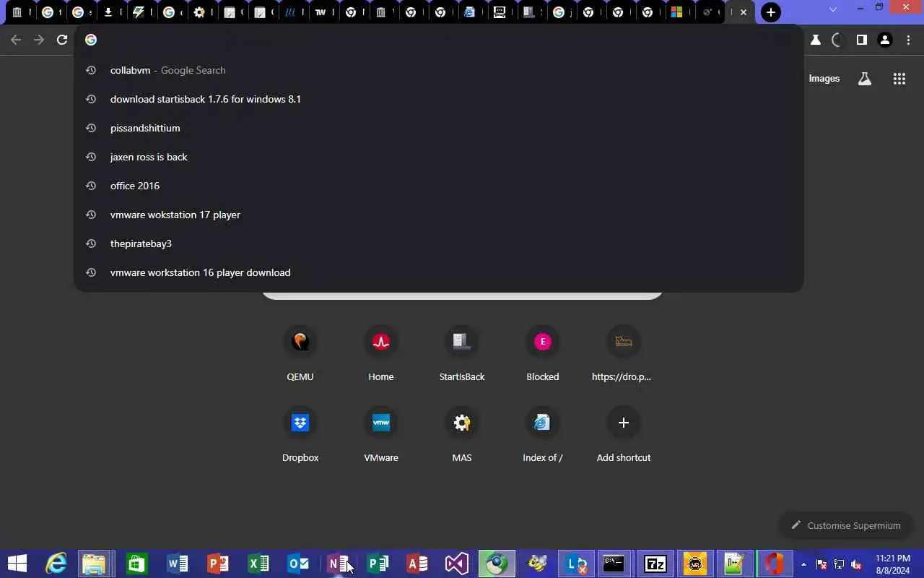Launch Publisher from the taskbar
Image resolution: width=924 pixels, height=578 pixels.
(378, 564)
